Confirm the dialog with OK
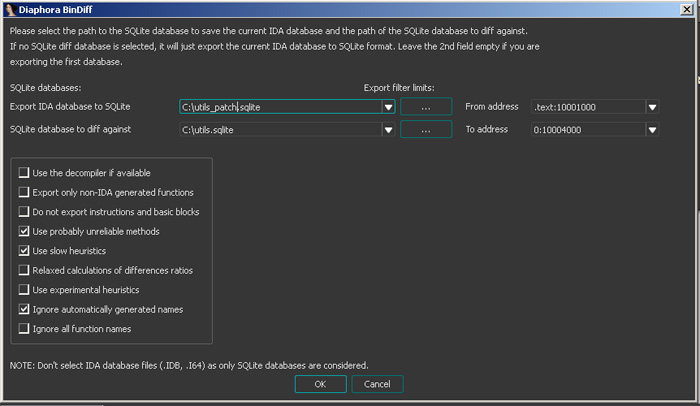Image resolution: width=700 pixels, height=406 pixels. click(321, 384)
